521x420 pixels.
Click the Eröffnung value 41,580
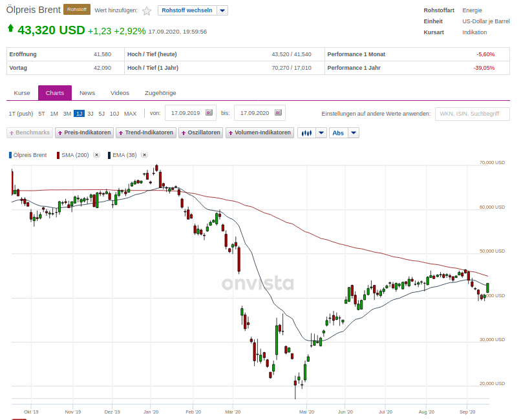(102, 54)
